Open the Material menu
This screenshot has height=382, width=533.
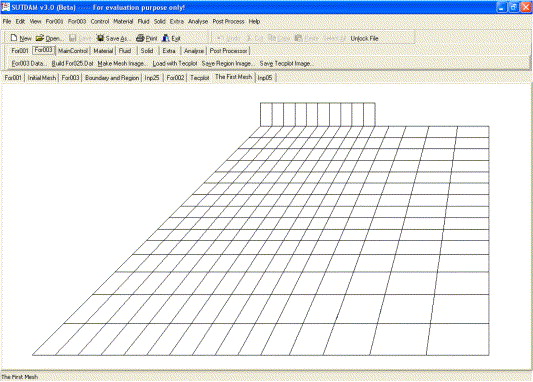[123, 21]
